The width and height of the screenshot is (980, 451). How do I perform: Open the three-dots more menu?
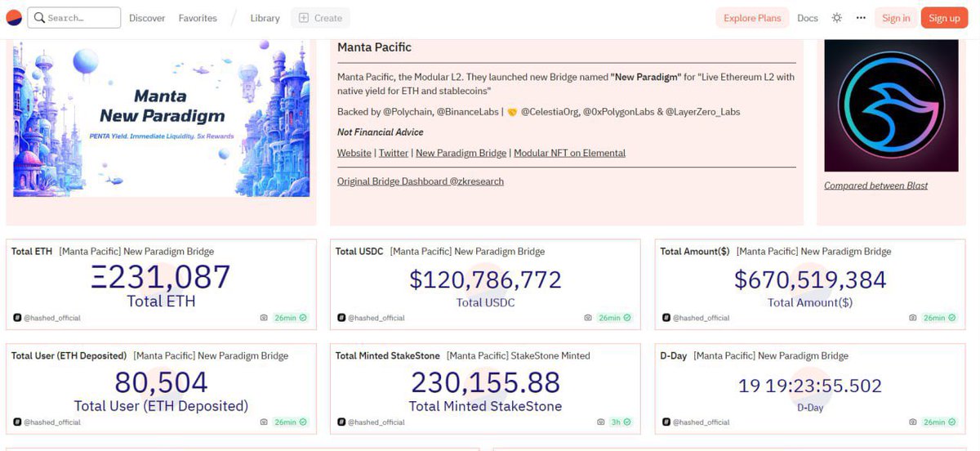pyautogui.click(x=861, y=18)
